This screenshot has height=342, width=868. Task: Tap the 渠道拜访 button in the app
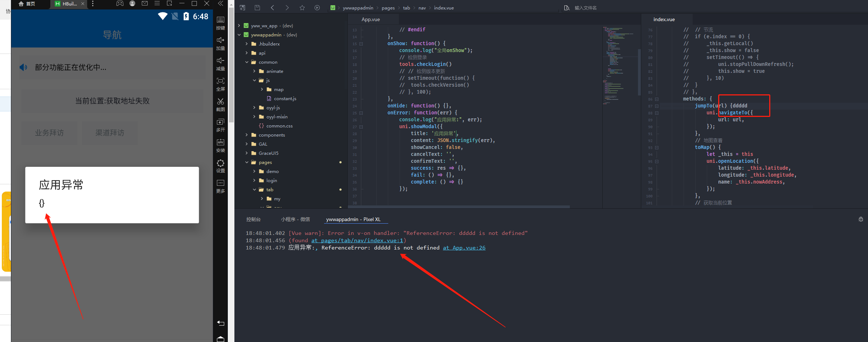tap(110, 133)
